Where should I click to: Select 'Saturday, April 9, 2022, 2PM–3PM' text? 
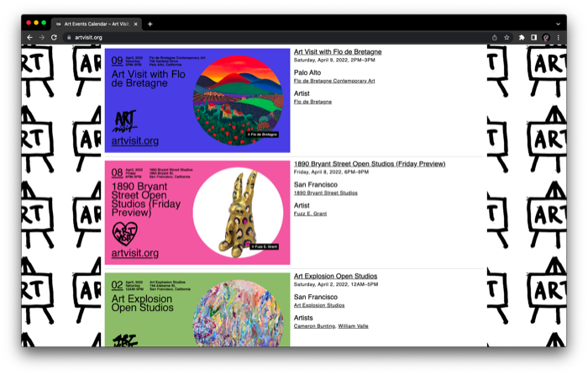334,60
